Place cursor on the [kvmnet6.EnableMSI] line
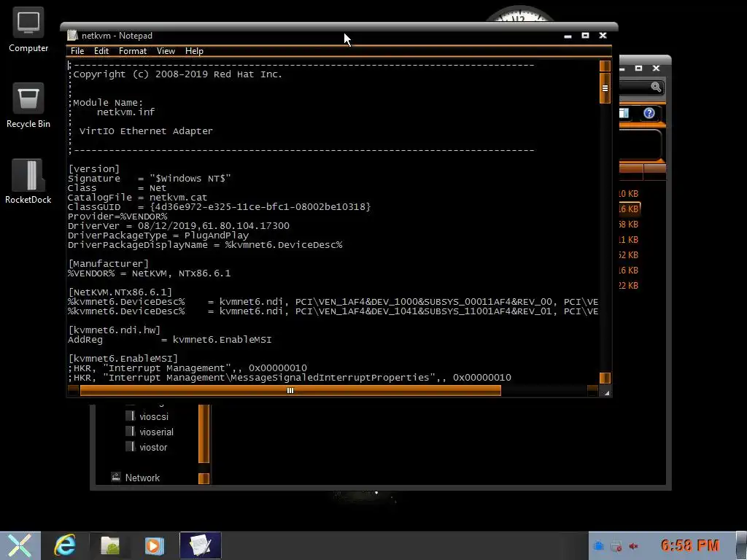Screen dimensions: 747x560 tap(123, 359)
